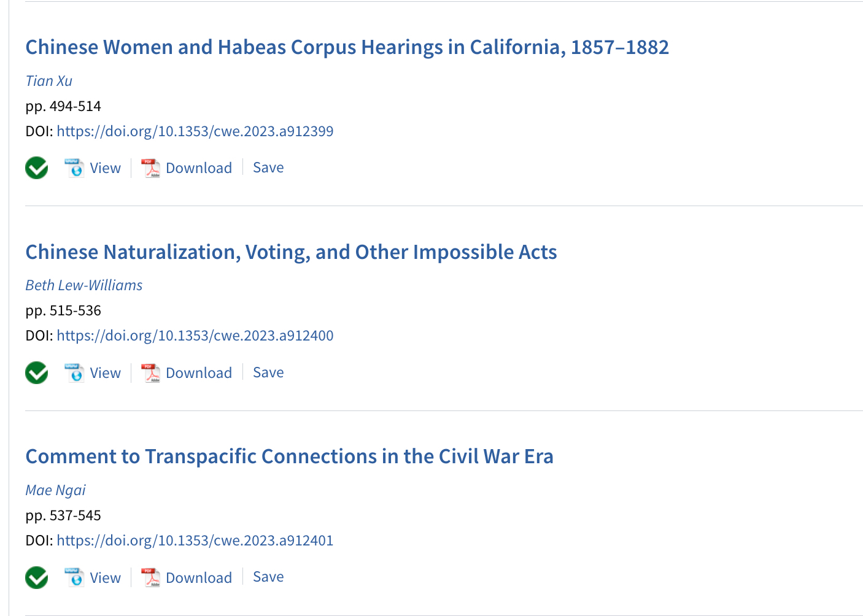
Task: Click PDF icon for Habeas Corpus article
Action: pos(150,167)
